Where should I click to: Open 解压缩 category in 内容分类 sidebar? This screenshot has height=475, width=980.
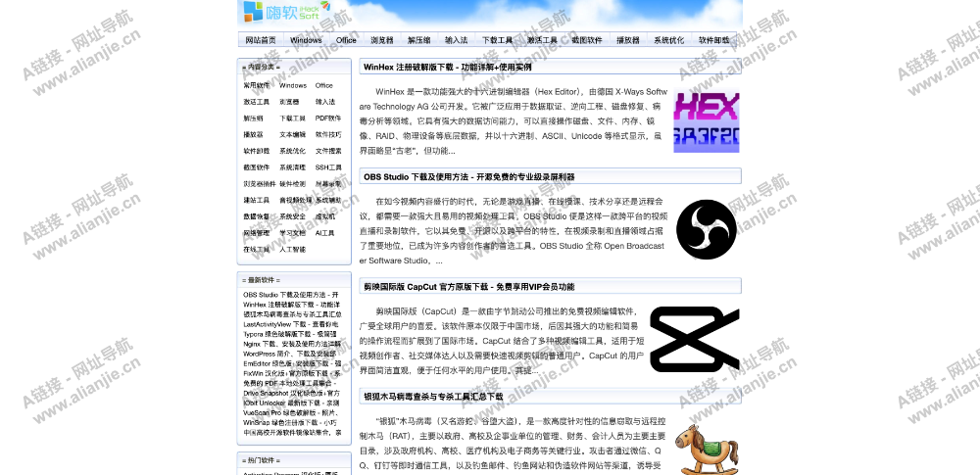click(x=254, y=119)
